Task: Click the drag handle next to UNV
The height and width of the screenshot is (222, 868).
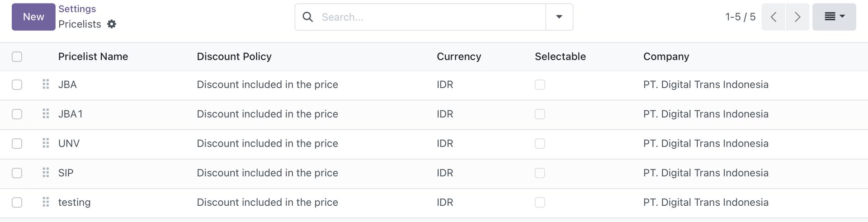Action: [x=46, y=143]
